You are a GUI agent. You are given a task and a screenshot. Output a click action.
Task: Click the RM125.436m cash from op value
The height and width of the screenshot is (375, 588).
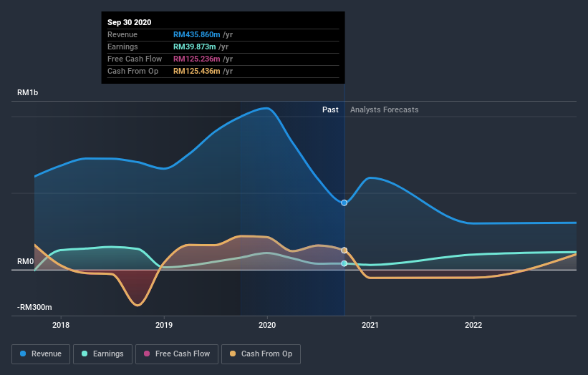[x=196, y=71]
